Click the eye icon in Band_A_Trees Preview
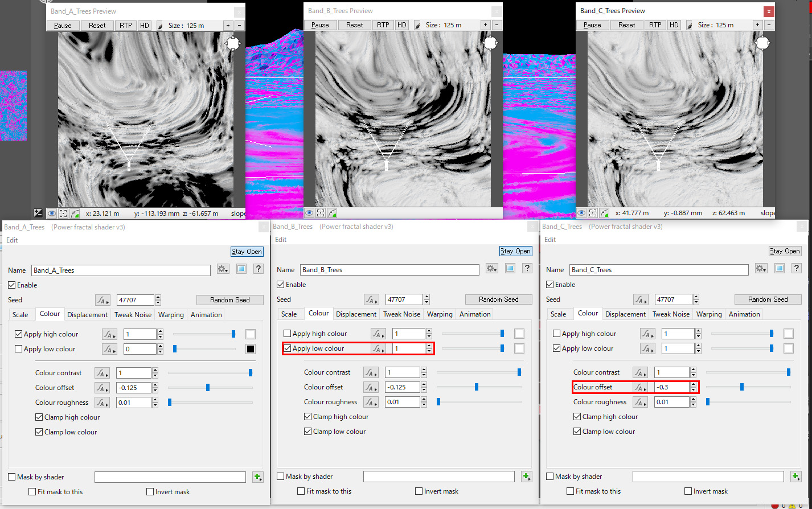Screen dimensions: 812x509 (x=52, y=214)
